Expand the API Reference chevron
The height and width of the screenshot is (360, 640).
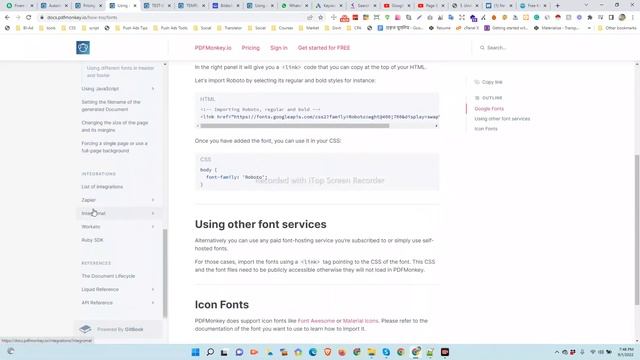click(x=153, y=303)
